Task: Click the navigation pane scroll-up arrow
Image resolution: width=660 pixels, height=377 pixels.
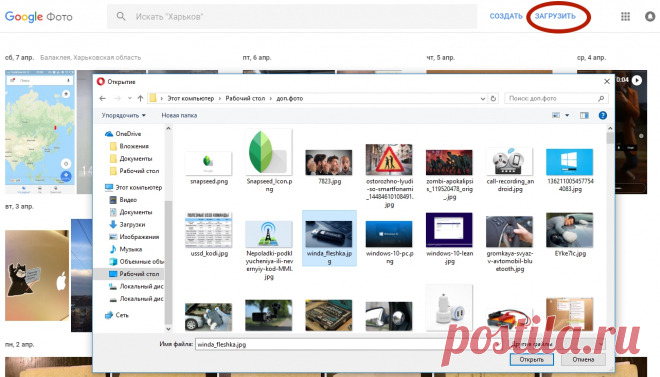Action: pyautogui.click(x=168, y=128)
